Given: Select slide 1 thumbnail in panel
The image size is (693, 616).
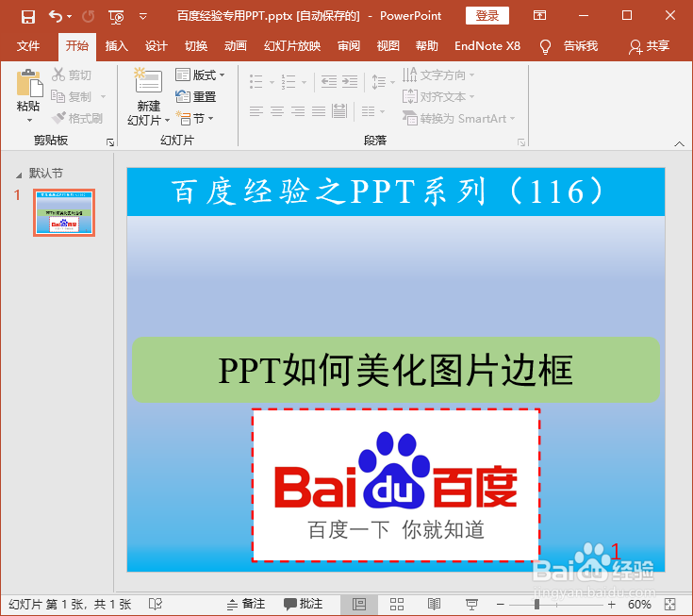Looking at the screenshot, I should tap(64, 212).
